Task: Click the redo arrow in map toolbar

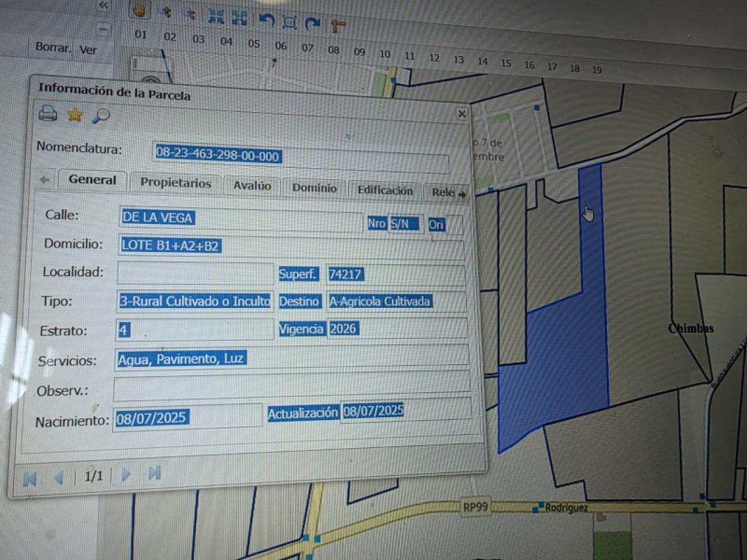Action: (x=313, y=23)
